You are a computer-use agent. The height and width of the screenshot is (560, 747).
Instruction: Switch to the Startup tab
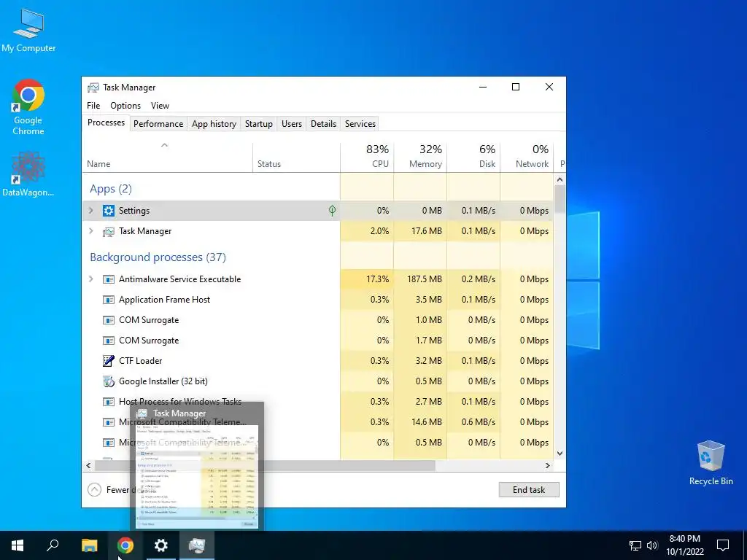[259, 124]
